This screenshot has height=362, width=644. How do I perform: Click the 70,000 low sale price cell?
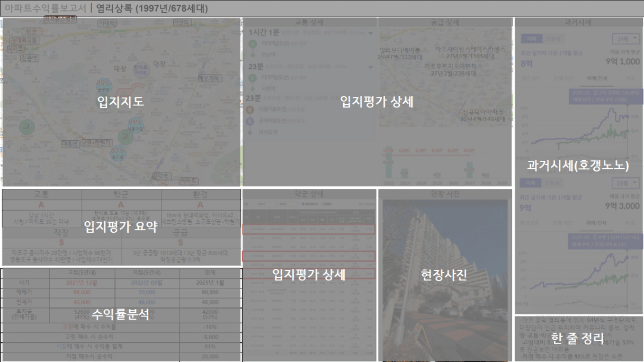(x=146, y=292)
